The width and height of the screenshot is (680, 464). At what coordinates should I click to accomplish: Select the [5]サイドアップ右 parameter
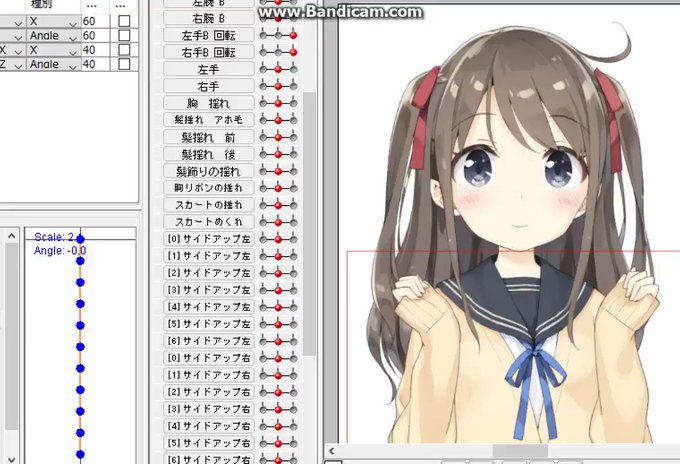coord(209,443)
